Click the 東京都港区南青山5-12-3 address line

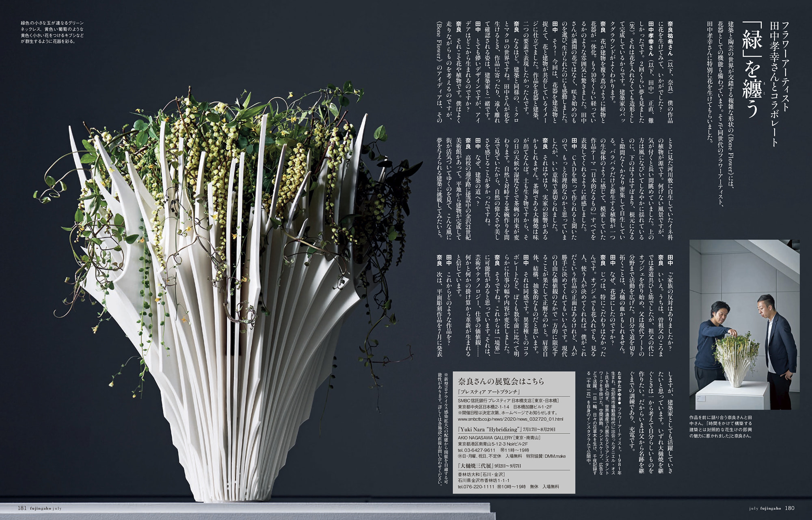click(493, 444)
